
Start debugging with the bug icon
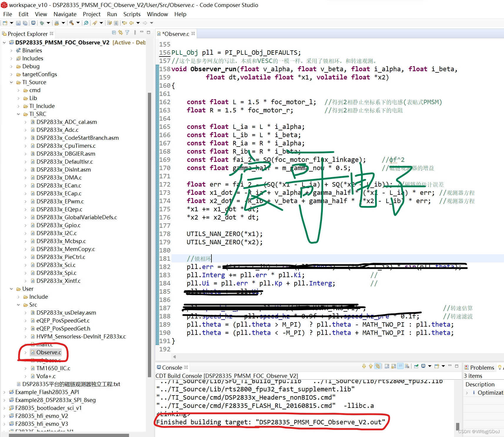pos(42,23)
